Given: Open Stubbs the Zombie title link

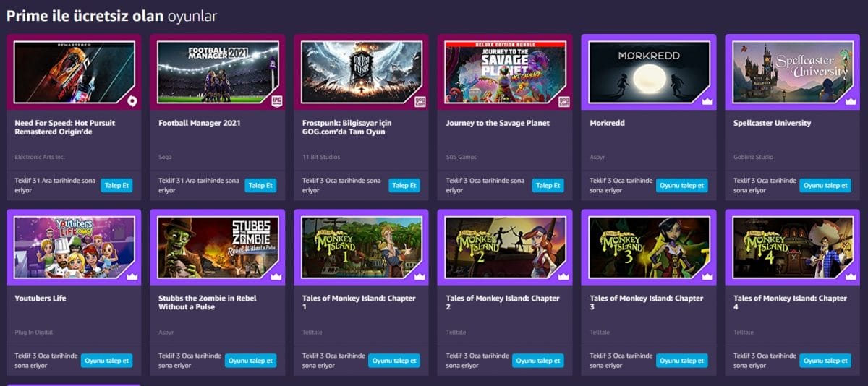Looking at the screenshot, I should [x=208, y=302].
